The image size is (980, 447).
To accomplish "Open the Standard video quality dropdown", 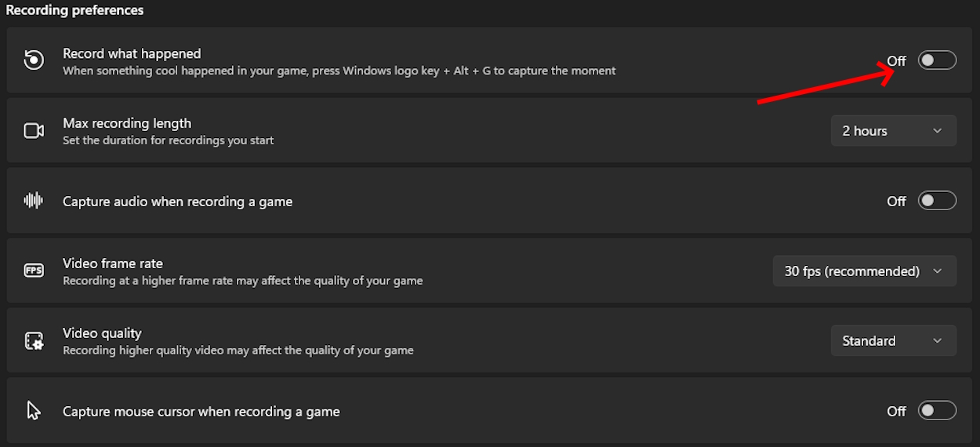I will pyautogui.click(x=893, y=341).
